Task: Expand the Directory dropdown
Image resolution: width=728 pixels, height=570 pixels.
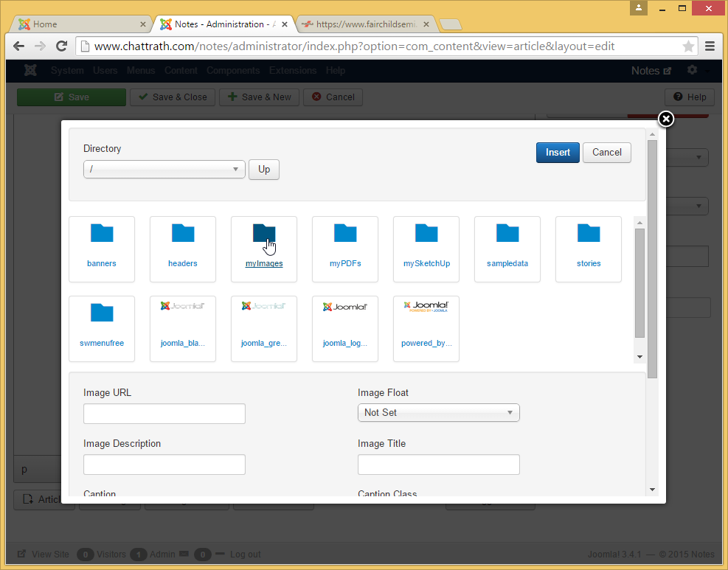Action: point(164,170)
